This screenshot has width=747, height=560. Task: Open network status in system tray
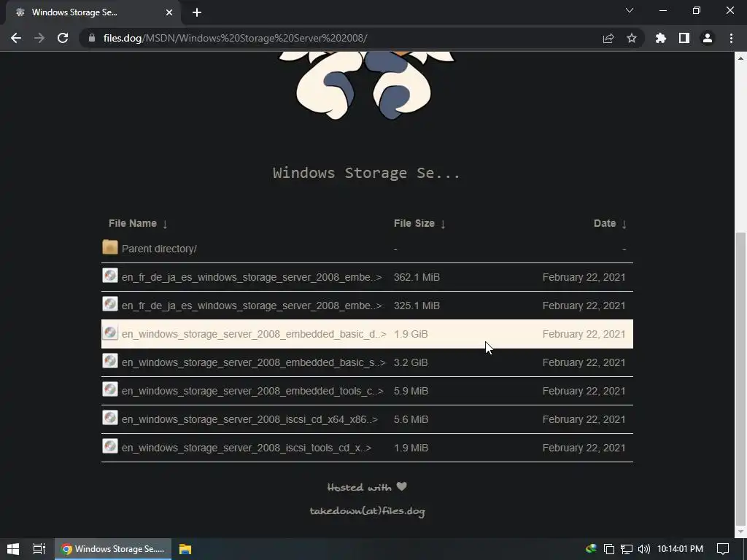627,549
